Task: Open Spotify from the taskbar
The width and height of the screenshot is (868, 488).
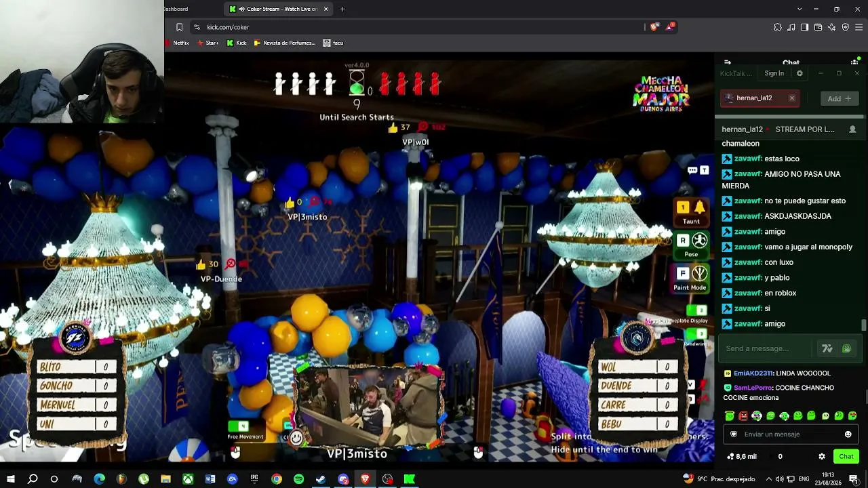Action: click(x=299, y=479)
